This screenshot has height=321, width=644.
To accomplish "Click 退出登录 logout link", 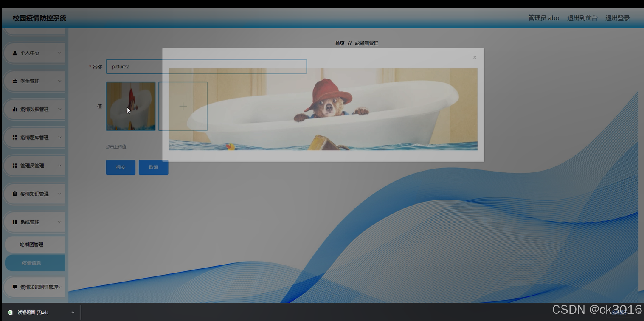I will pos(618,18).
